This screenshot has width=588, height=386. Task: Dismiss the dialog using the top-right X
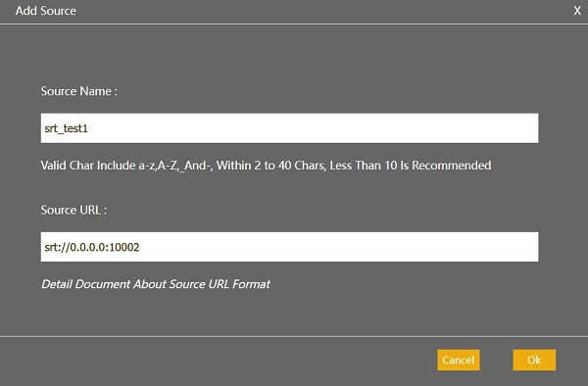577,11
